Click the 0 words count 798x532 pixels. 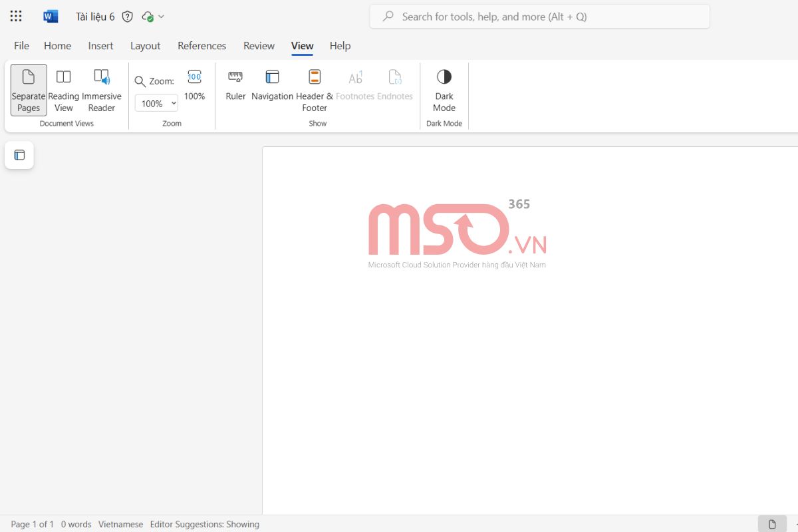click(x=76, y=524)
